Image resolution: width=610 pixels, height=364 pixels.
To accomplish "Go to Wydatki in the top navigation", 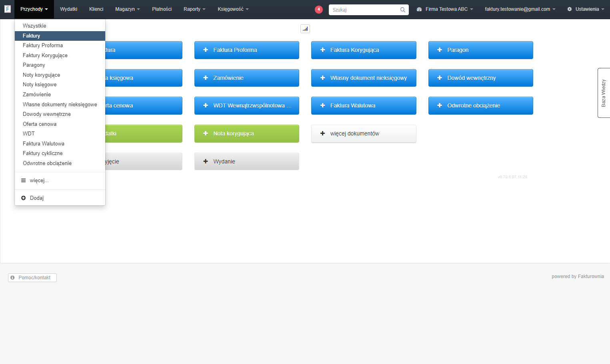I will click(68, 9).
